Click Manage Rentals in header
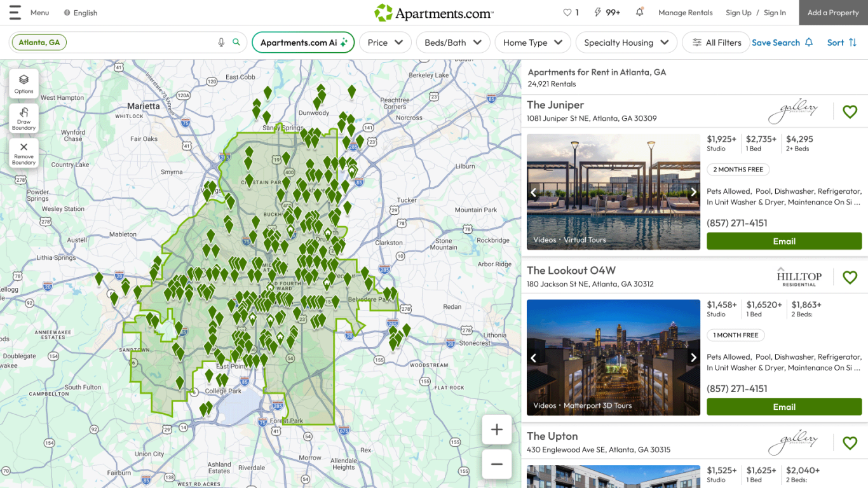Image resolution: width=868 pixels, height=488 pixels. pyautogui.click(x=686, y=13)
